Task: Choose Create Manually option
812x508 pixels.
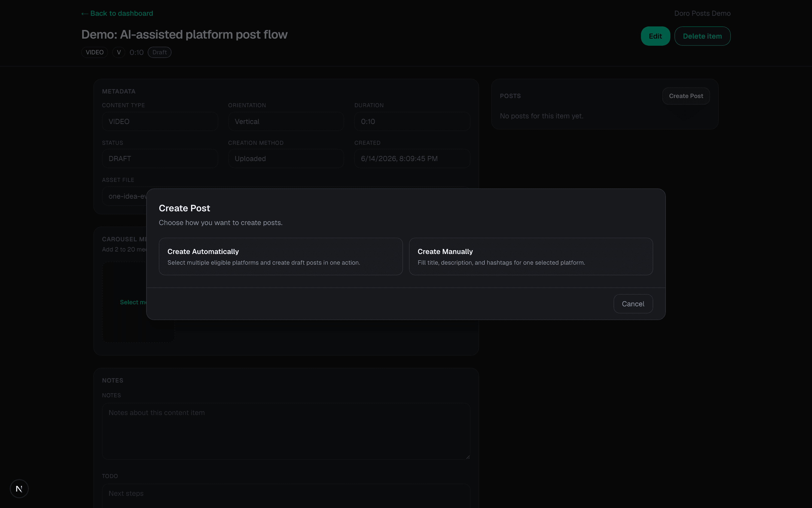Action: tap(531, 256)
